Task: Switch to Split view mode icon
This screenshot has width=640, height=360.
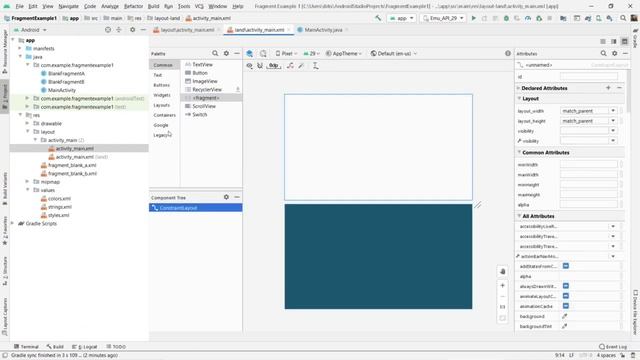Action: 613,41
